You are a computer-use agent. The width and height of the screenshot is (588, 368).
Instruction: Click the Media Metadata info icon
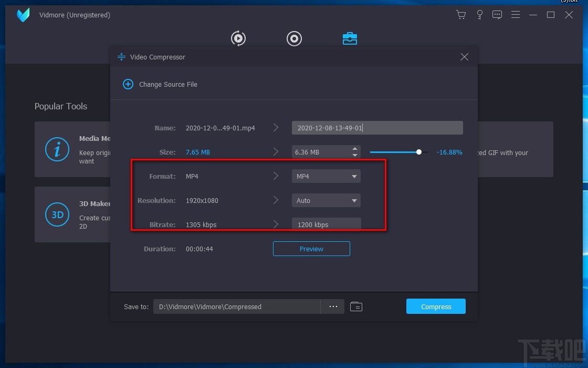[x=57, y=149]
